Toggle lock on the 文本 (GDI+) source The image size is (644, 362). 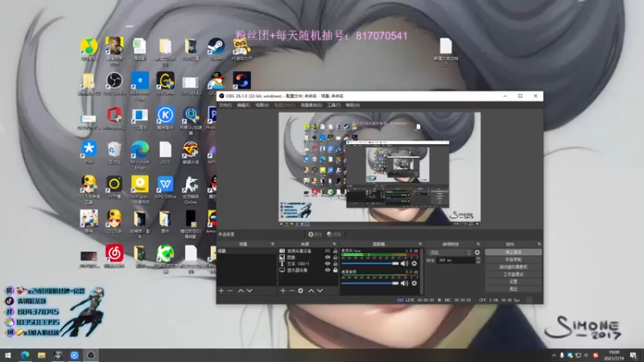click(x=335, y=264)
